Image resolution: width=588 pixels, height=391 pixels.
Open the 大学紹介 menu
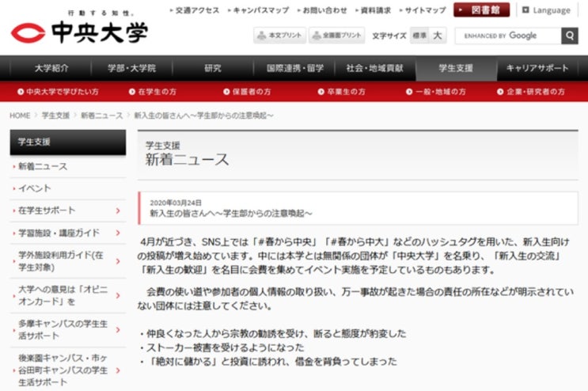point(51,68)
